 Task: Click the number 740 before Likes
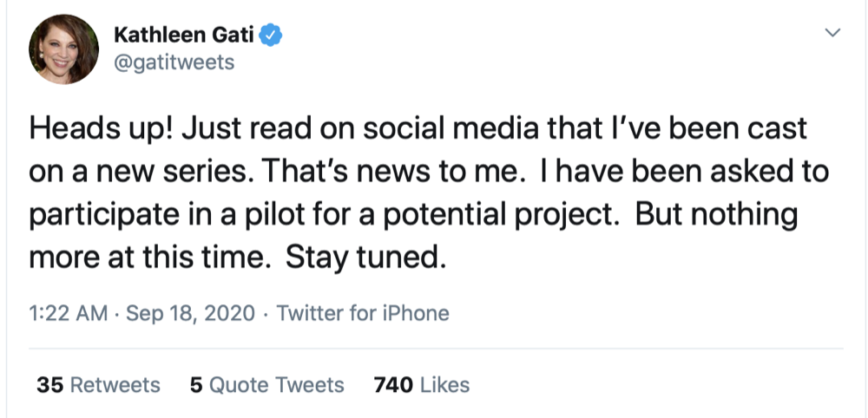(392, 384)
